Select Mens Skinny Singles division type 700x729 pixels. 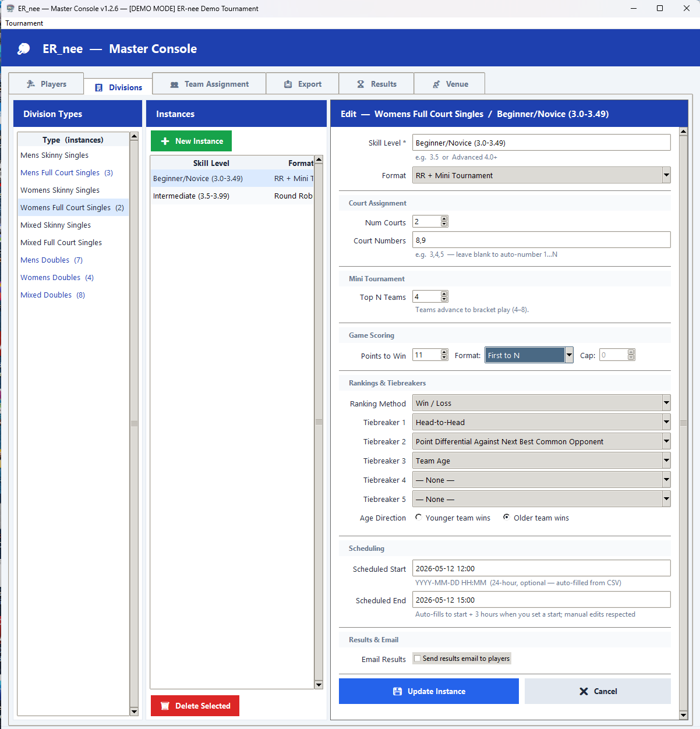[x=73, y=155]
